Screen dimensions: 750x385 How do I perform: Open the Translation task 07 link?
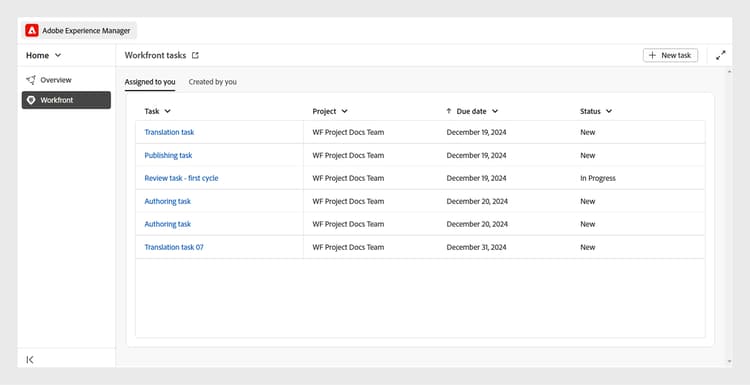(x=174, y=247)
